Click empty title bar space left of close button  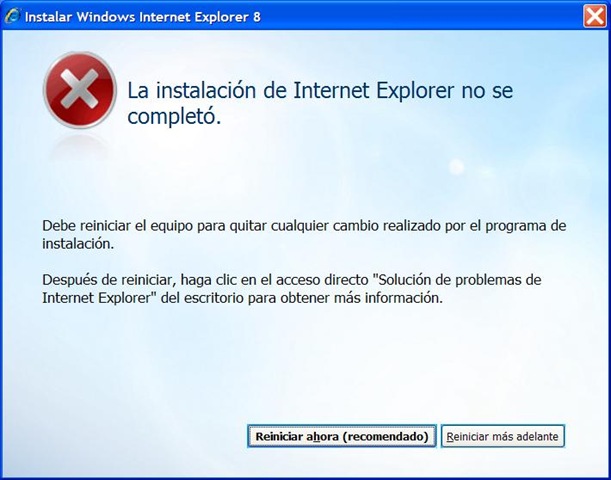click(x=421, y=16)
